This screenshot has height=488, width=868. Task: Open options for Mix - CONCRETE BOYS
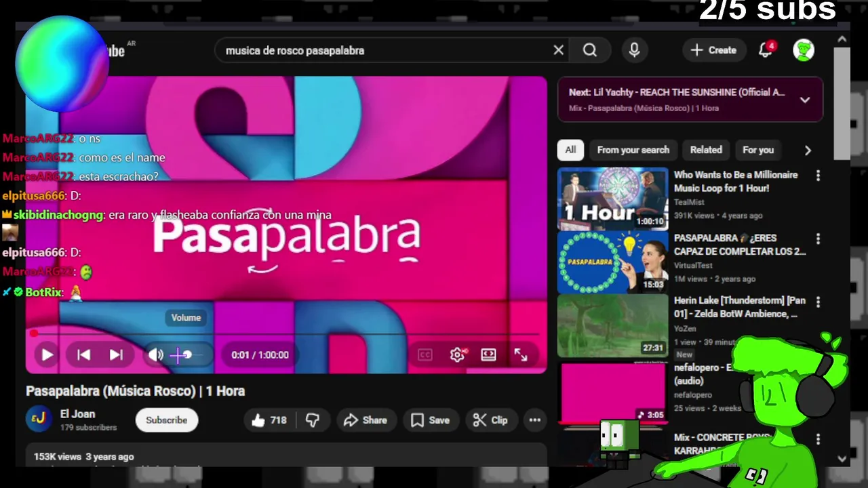pos(818,440)
